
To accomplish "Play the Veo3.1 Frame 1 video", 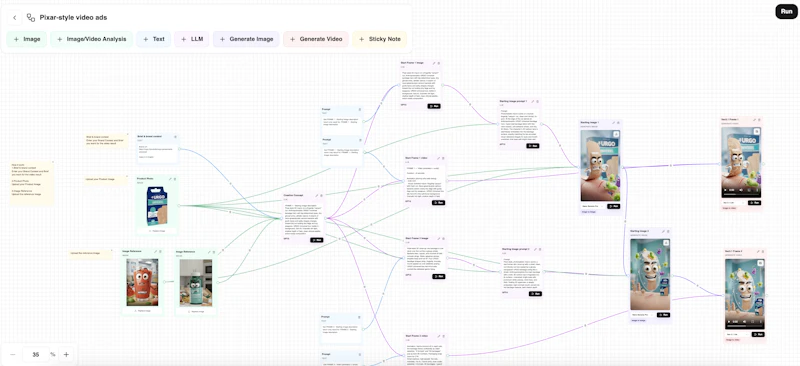I will tap(726, 190).
